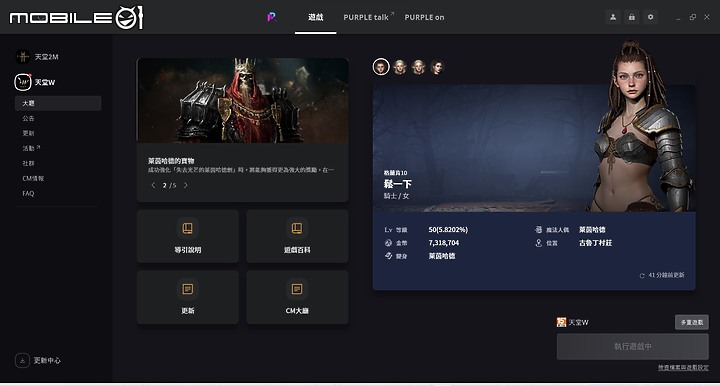Click the PURPLE logo icon
The width and height of the screenshot is (720, 386).
[x=271, y=17]
